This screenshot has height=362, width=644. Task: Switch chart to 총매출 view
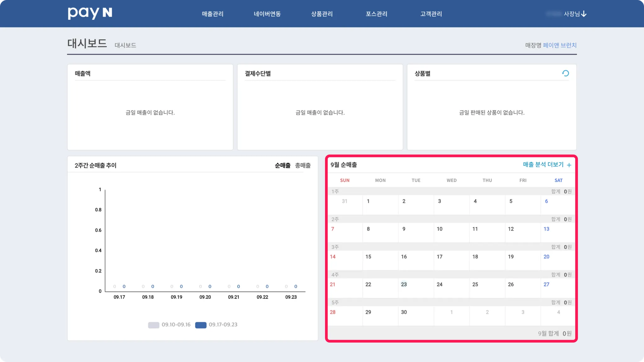click(x=303, y=165)
